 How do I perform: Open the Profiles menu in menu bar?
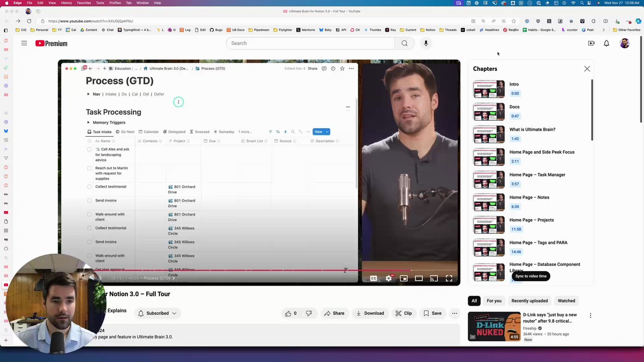115,3
